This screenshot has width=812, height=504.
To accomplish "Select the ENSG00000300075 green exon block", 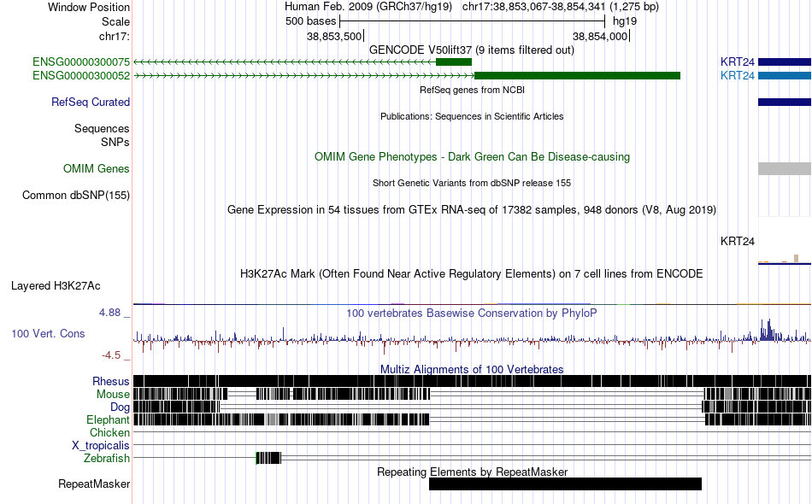I will point(454,62).
